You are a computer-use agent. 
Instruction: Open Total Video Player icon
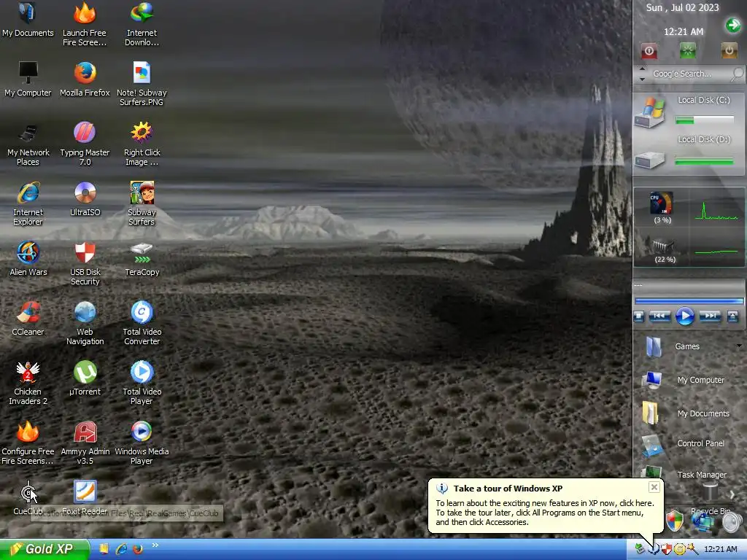point(142,384)
